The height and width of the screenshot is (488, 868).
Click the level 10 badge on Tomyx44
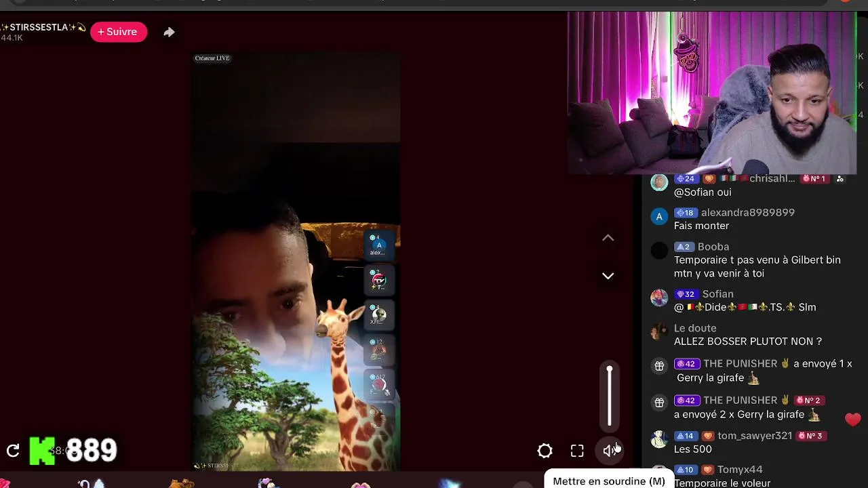coord(686,470)
